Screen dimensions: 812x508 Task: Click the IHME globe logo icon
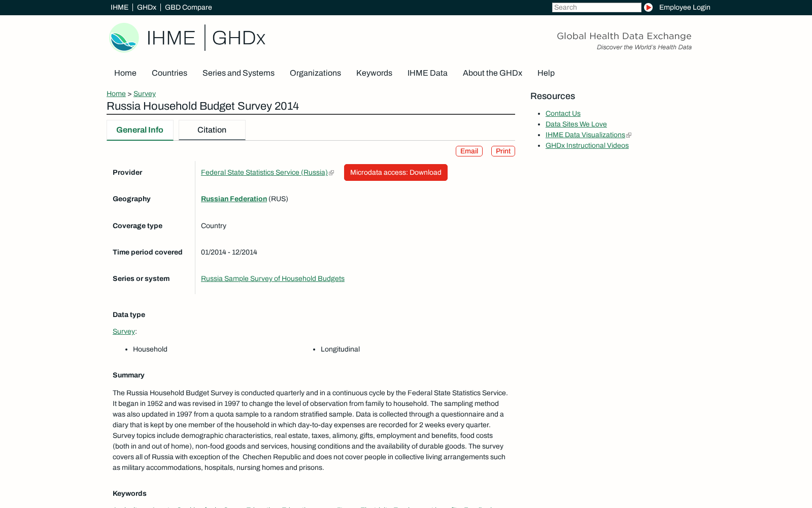tap(124, 38)
